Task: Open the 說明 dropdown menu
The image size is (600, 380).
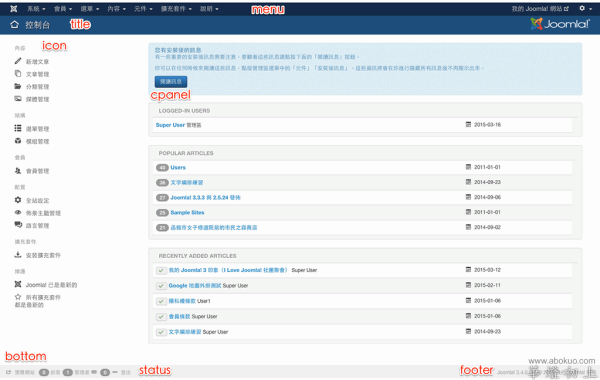Action: (209, 9)
